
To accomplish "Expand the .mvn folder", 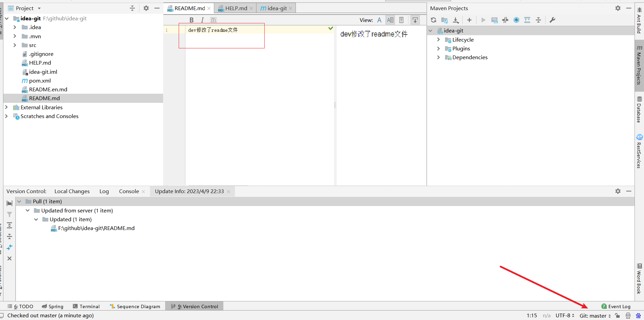I will (15, 36).
